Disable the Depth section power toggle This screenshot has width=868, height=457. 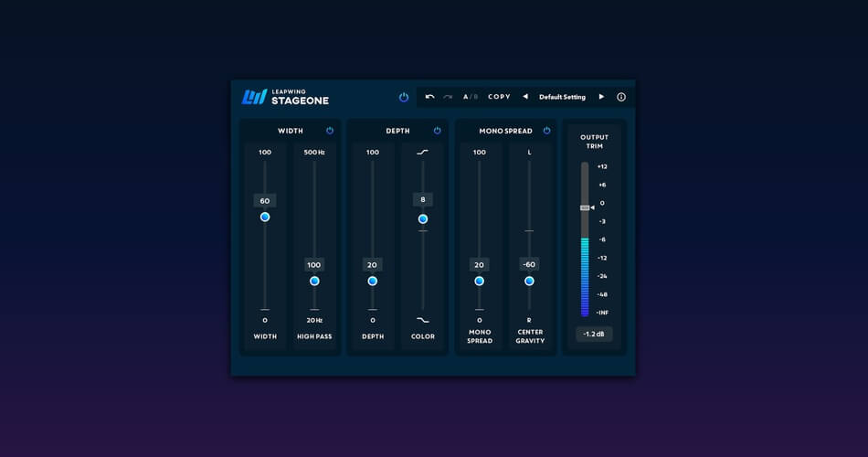pyautogui.click(x=437, y=131)
